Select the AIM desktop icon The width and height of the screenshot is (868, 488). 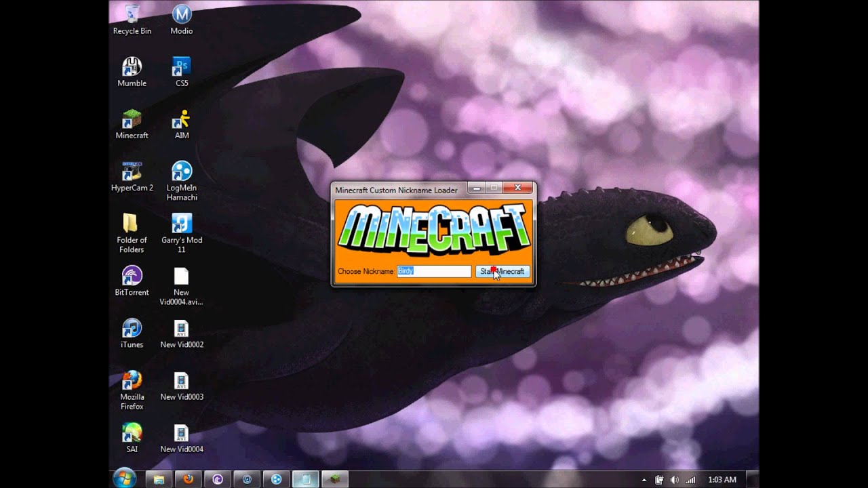click(x=182, y=124)
